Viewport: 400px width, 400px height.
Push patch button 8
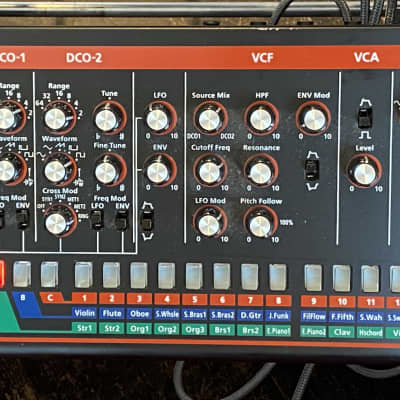tap(278, 277)
